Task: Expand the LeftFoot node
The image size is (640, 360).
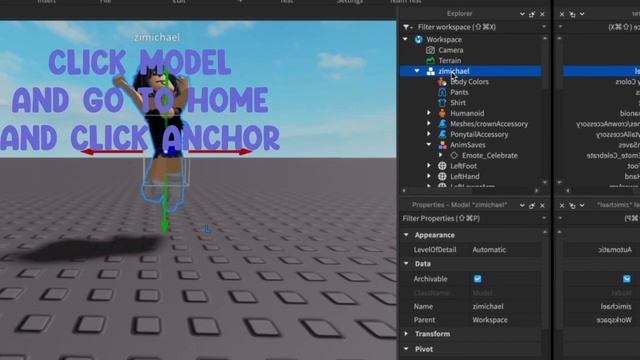Action: point(429,166)
